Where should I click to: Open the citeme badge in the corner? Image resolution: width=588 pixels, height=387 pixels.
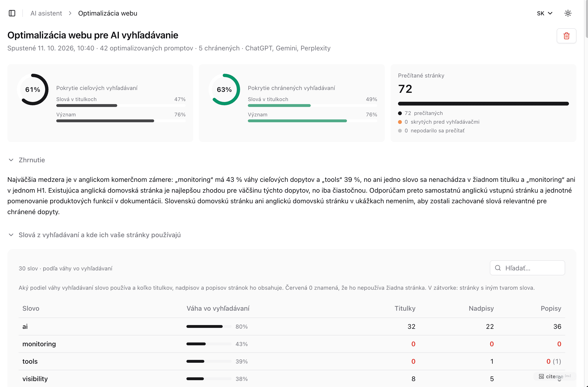coord(554,376)
